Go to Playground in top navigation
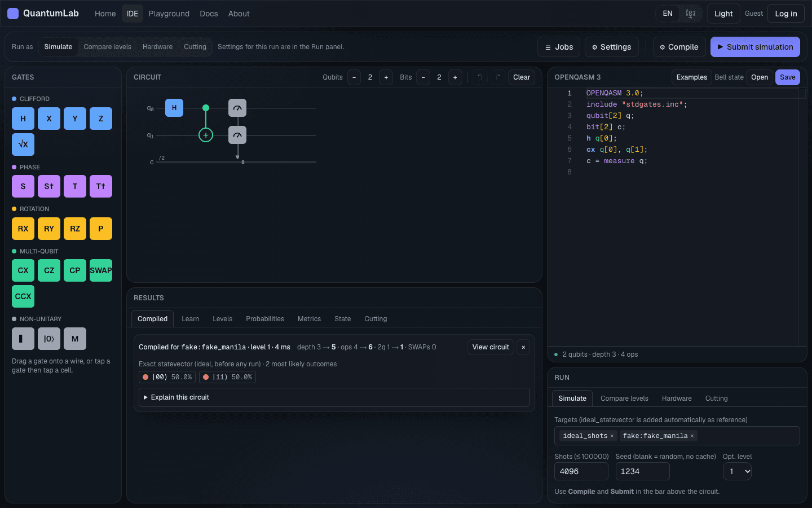The width and height of the screenshot is (812, 508). tap(169, 14)
